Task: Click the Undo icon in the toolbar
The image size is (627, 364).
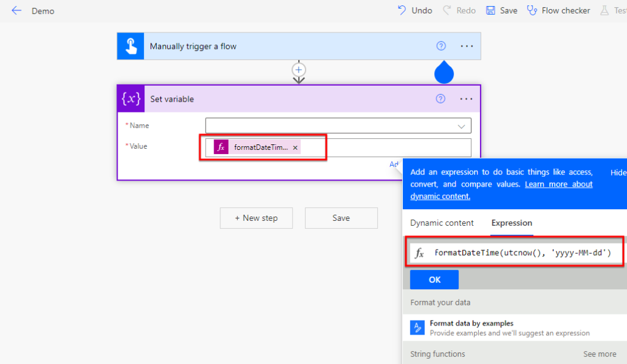Action: [x=402, y=10]
